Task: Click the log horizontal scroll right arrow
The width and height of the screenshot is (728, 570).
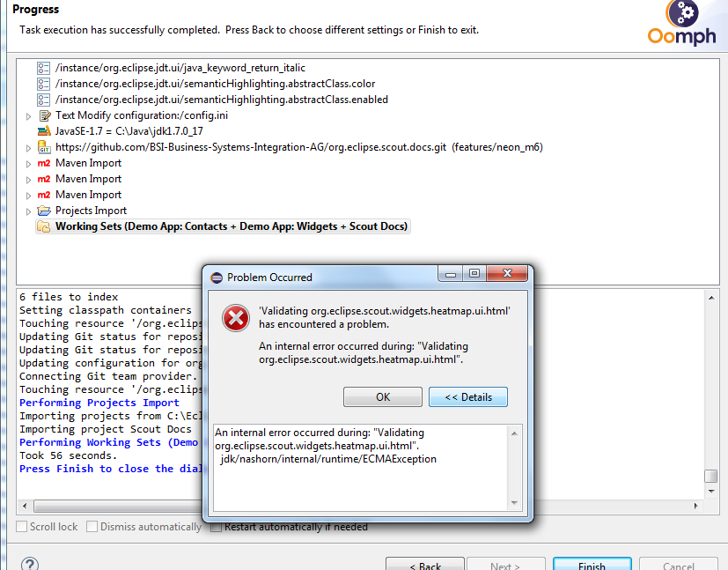Action: tap(695, 506)
